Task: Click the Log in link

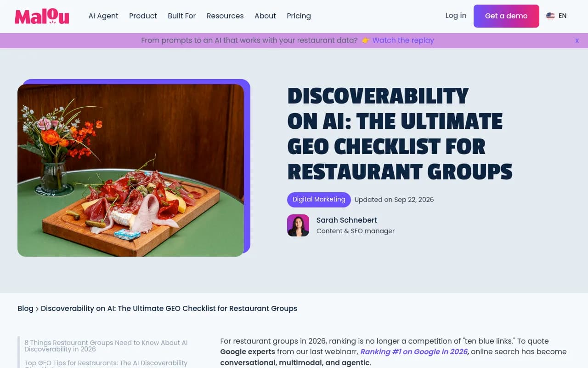Action: pyautogui.click(x=456, y=16)
